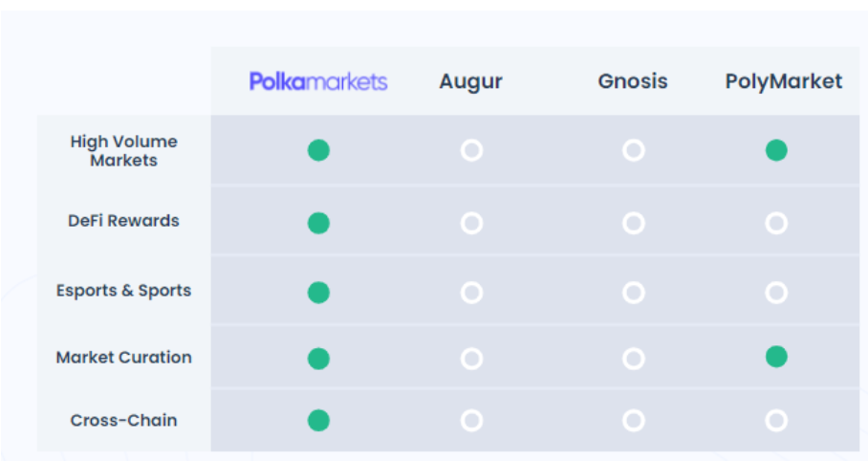
Task: Select Gnosis DeFi Rewards empty circle
Action: point(633,223)
